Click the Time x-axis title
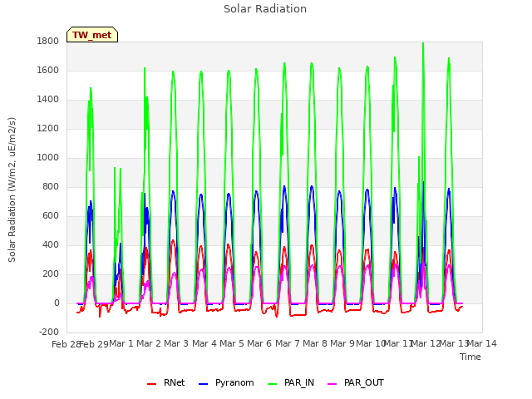This screenshot has width=532, height=399. click(470, 357)
